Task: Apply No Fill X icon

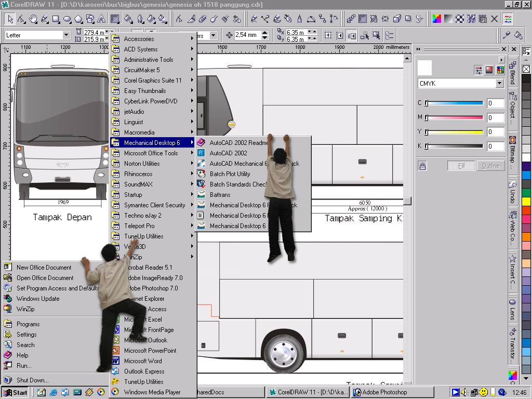Action: [x=495, y=19]
